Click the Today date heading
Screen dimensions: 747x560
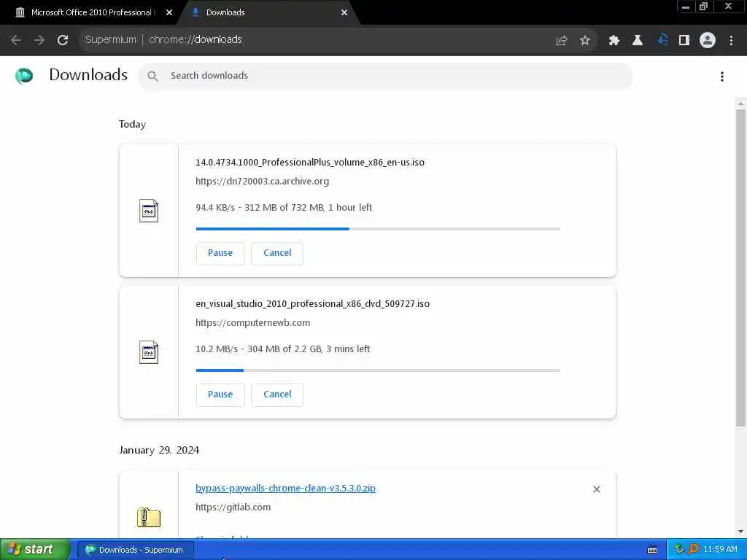pos(132,124)
